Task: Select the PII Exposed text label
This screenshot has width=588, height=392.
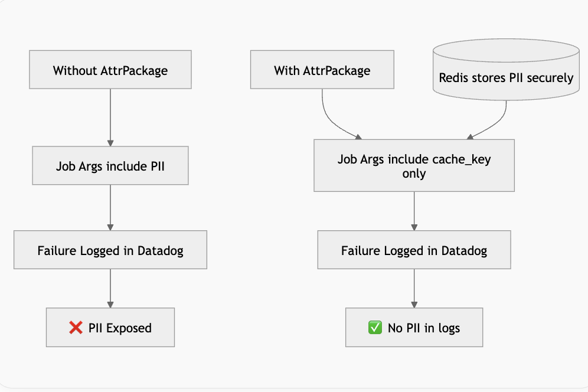Action: (120, 328)
